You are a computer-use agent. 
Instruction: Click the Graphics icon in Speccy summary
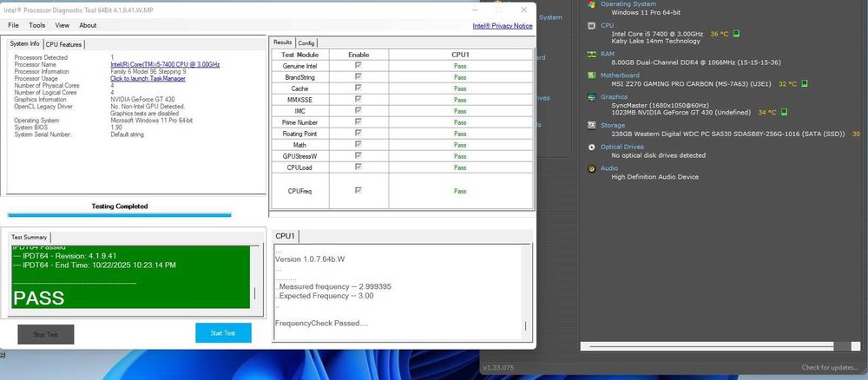point(591,97)
